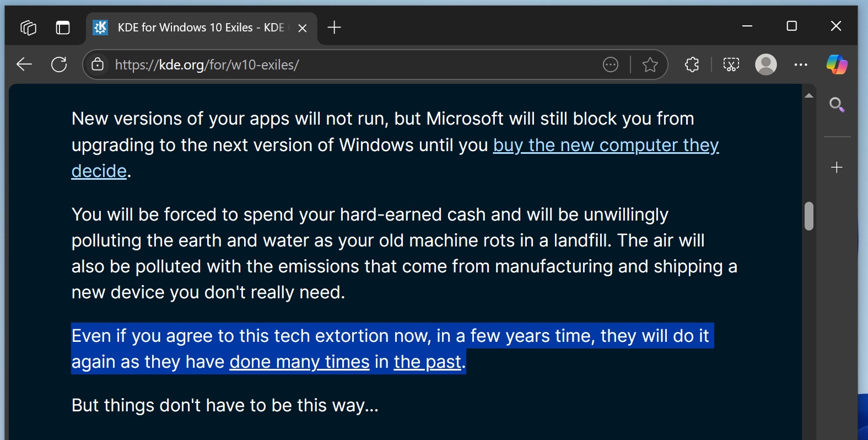This screenshot has width=868, height=440.
Task: Open the workspaces icon
Action: point(28,27)
